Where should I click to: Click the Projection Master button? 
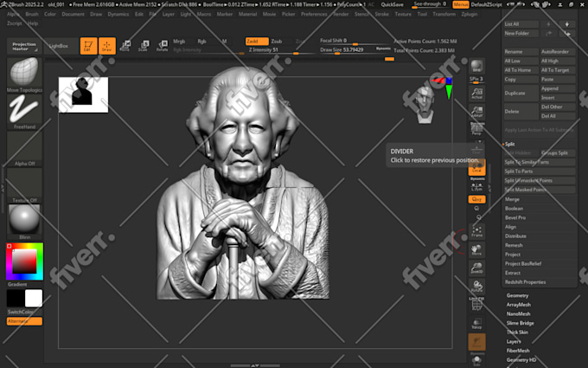coord(23,46)
